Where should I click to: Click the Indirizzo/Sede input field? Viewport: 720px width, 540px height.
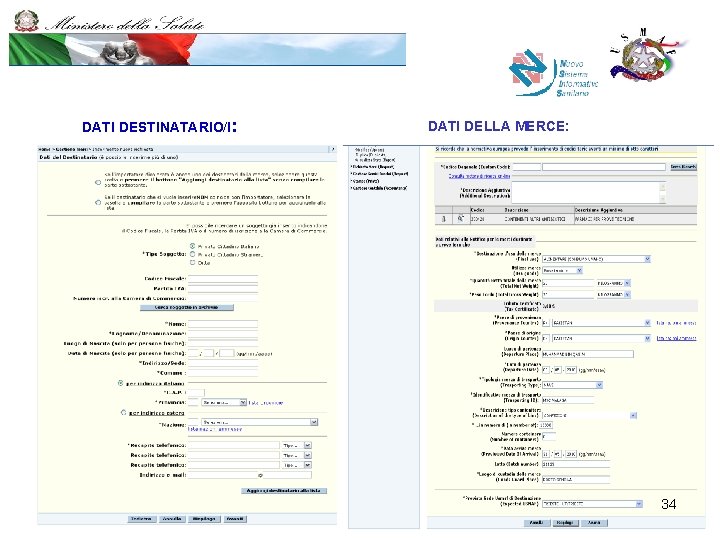click(223, 363)
